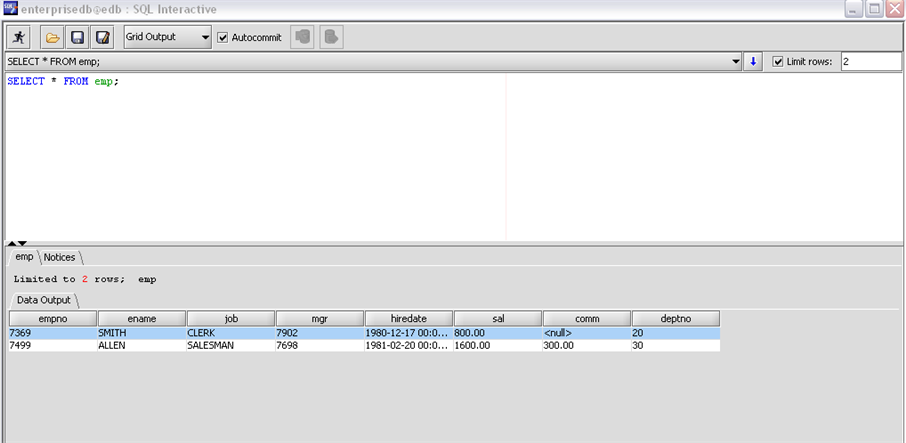Switch to the Notices tab
This screenshot has height=443, width=906.
coord(60,258)
